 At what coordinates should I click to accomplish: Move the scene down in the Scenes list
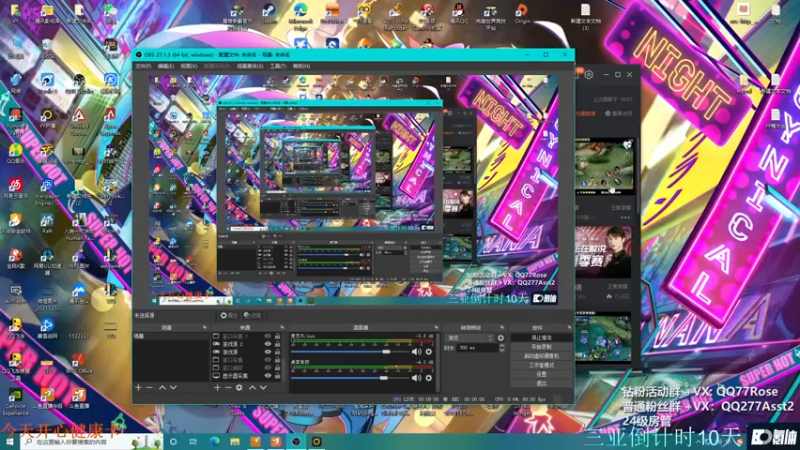(x=173, y=388)
